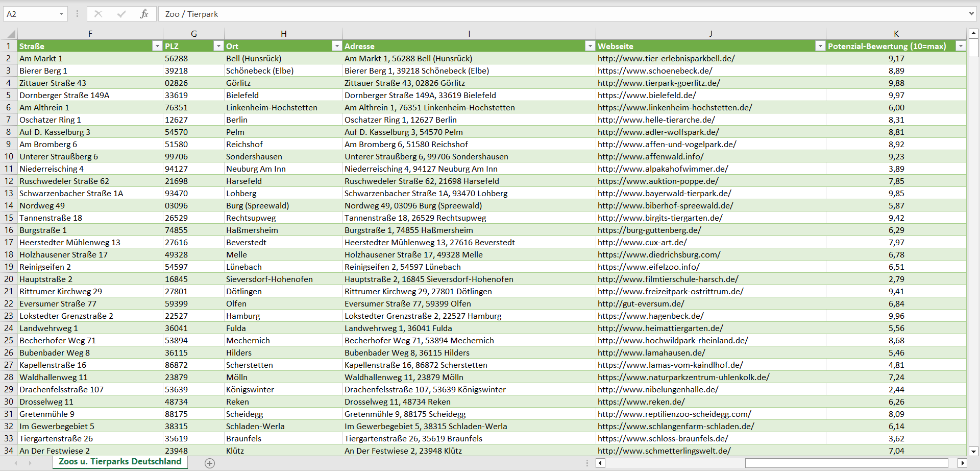
Task: Select column G header
Action: pyautogui.click(x=194, y=34)
